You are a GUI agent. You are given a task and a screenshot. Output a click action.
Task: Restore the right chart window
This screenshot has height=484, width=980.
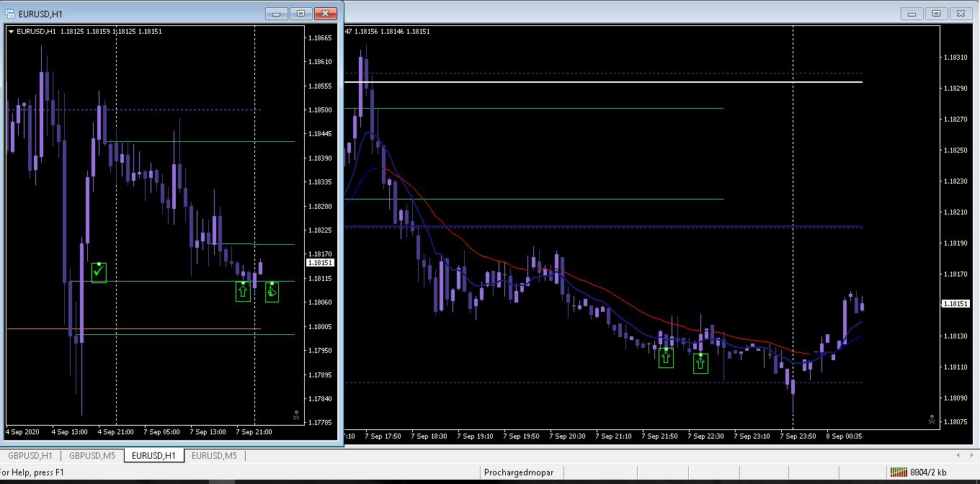pyautogui.click(x=936, y=13)
